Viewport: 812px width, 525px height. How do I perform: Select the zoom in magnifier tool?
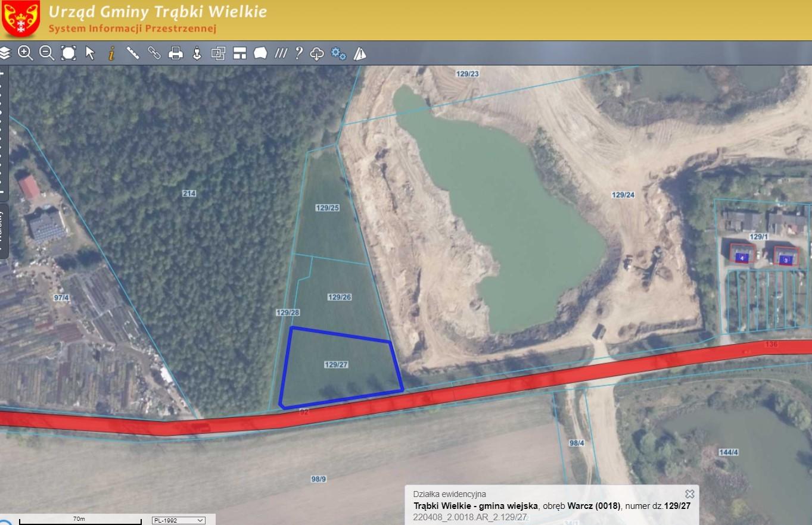pos(25,53)
